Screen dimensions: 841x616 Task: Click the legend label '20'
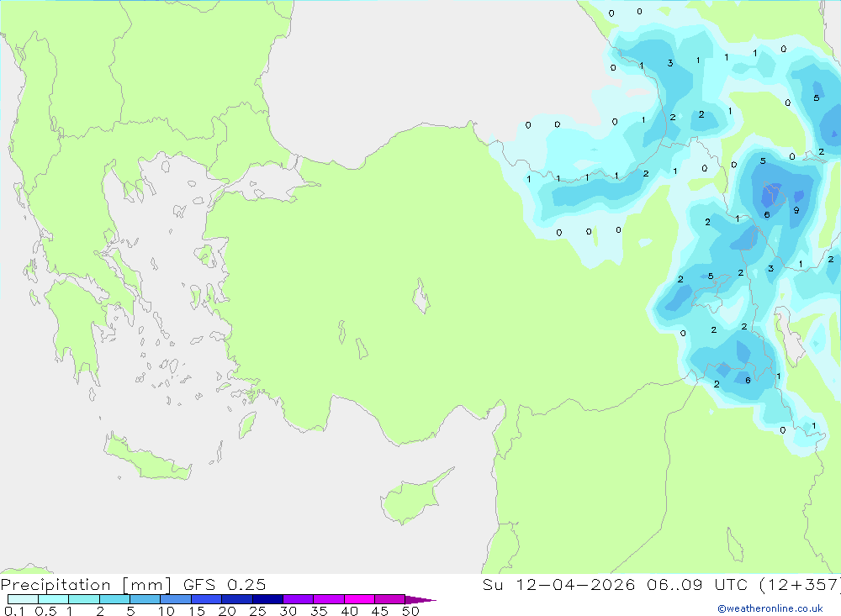pyautogui.click(x=227, y=611)
